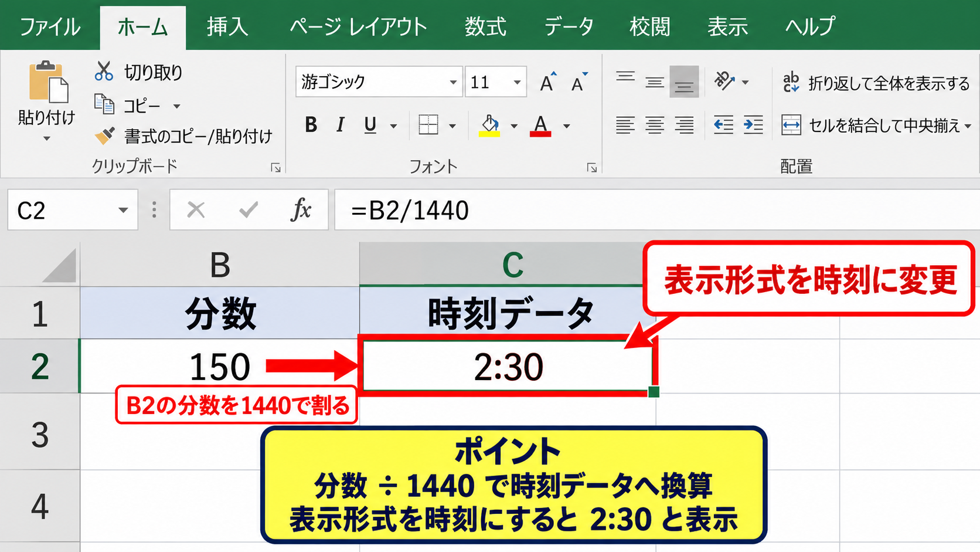Click Wrap Text (折り返して全体を表示する)
980x552 pixels.
pos(876,83)
